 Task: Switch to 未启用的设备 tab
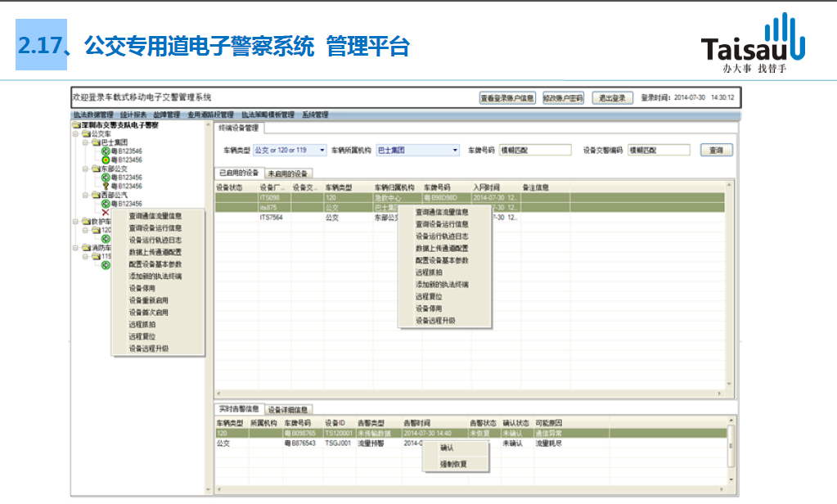click(289, 173)
